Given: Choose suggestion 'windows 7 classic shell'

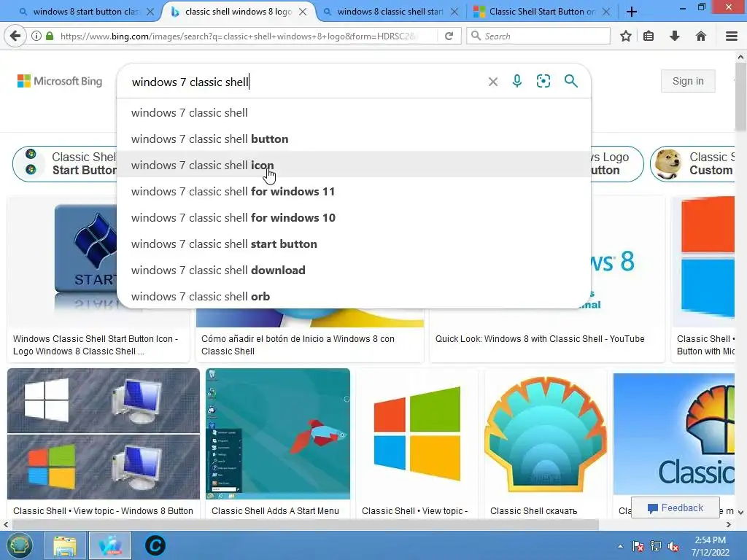Looking at the screenshot, I should (354, 113).
